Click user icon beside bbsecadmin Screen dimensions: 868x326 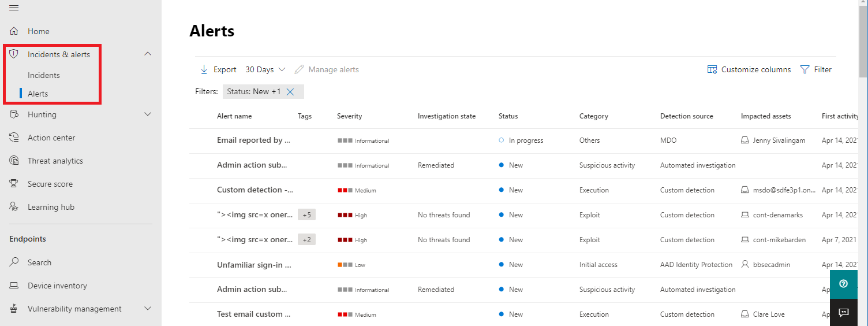click(x=745, y=265)
